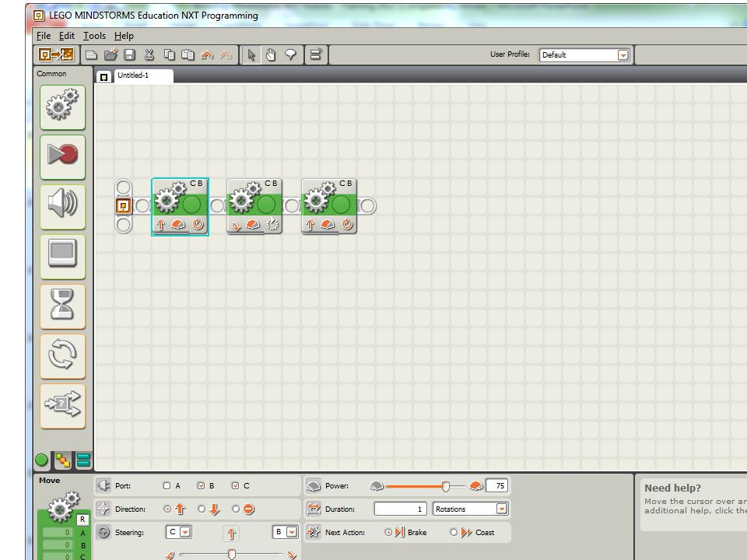Redo with the greyed Redo arrow

226,55
